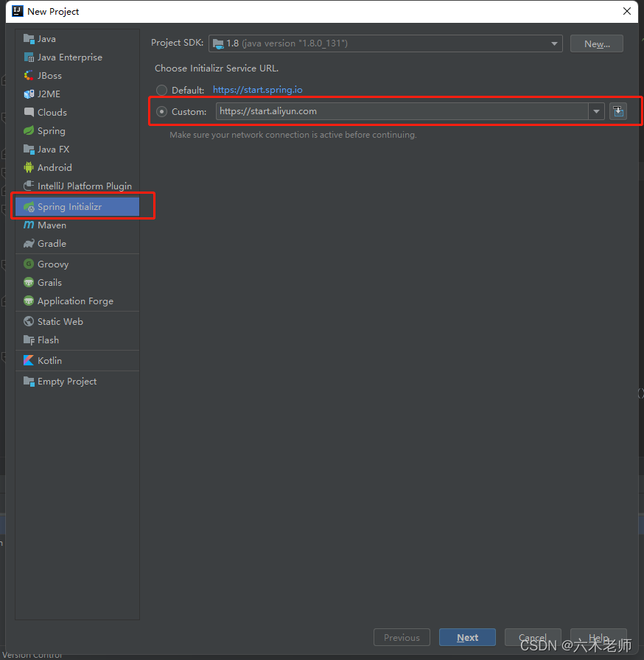
Task: Click the J2ME icon
Action: point(29,94)
